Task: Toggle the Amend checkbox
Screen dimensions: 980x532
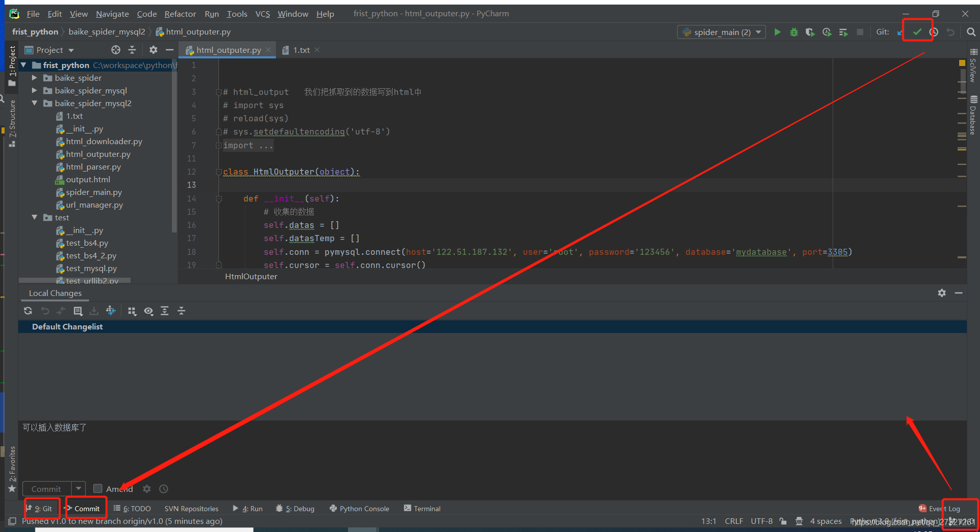Action: point(98,488)
